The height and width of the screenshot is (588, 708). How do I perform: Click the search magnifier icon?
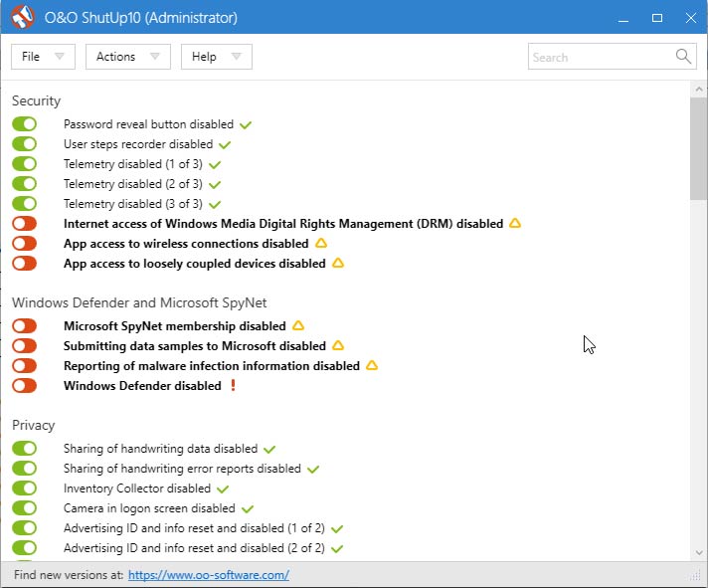click(x=683, y=57)
